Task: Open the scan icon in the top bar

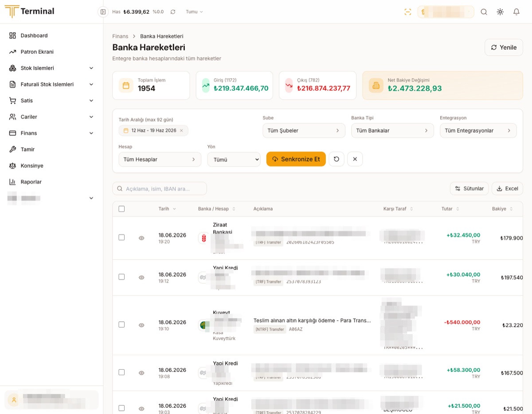Action: coord(408,12)
